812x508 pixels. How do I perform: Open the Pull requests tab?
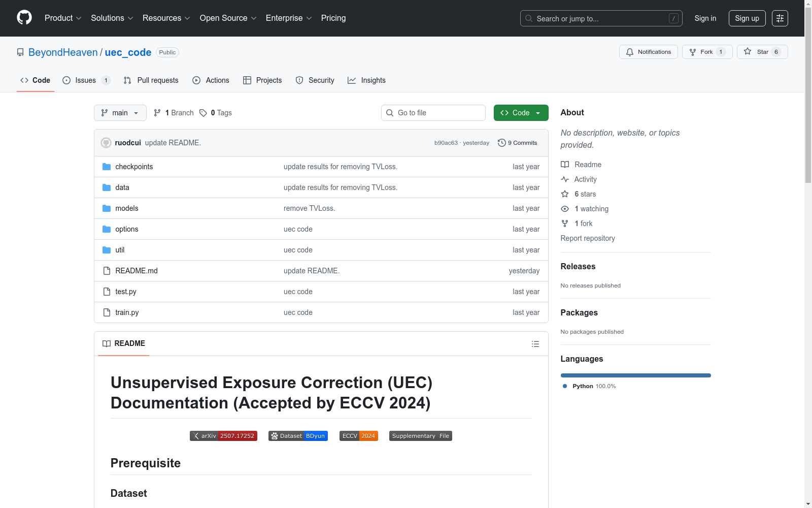tap(151, 80)
